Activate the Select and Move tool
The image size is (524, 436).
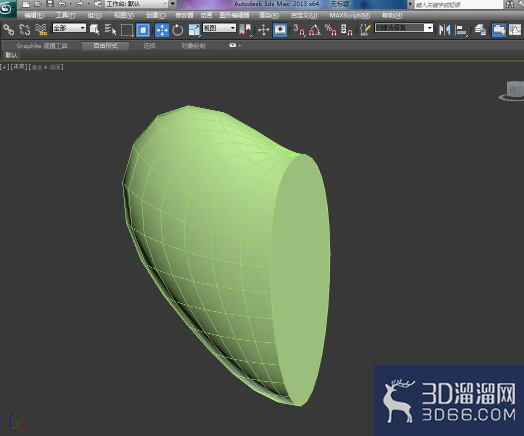tap(162, 30)
